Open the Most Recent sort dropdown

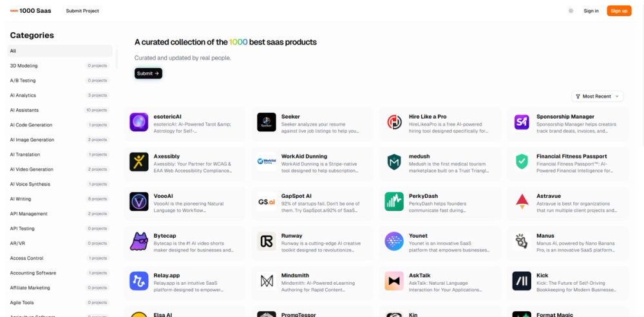597,96
